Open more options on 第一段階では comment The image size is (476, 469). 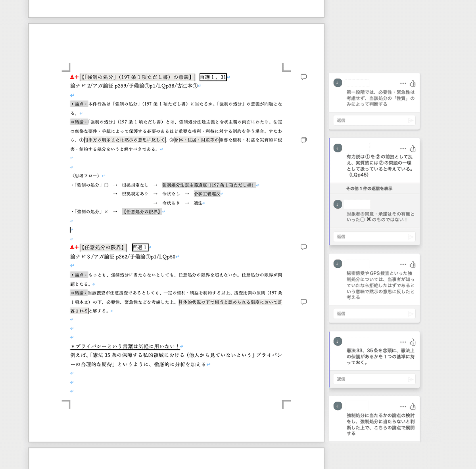pos(403,83)
